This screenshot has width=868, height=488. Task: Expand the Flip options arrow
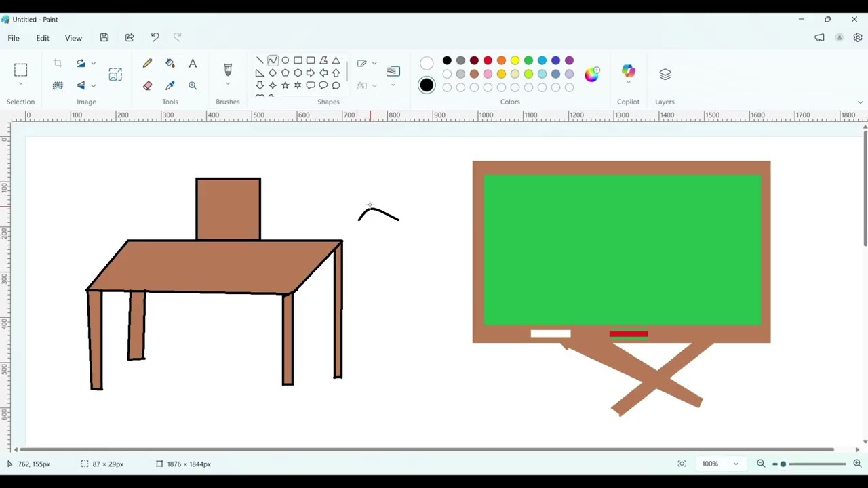click(x=94, y=85)
